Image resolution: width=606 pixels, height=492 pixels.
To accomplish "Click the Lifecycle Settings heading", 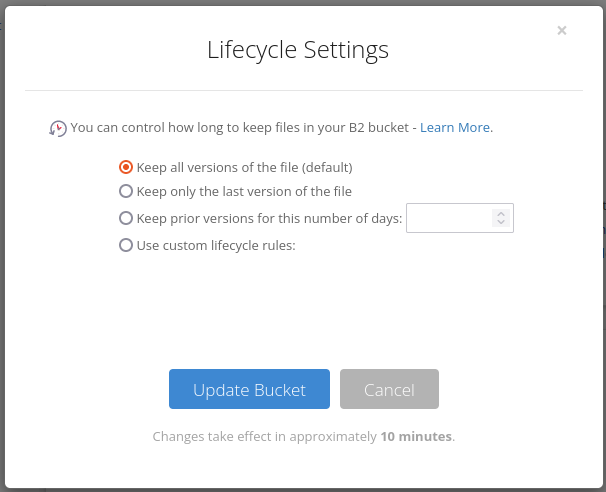I will point(298,50).
